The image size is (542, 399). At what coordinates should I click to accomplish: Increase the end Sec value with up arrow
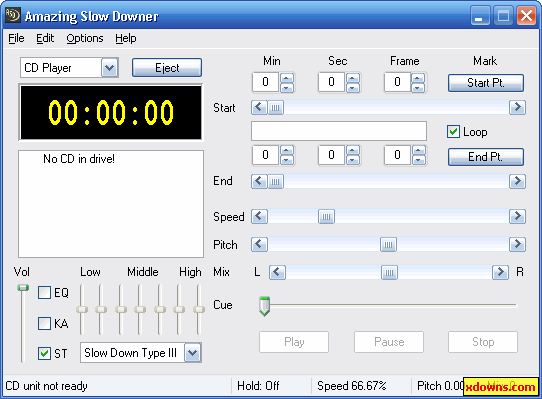tap(353, 150)
